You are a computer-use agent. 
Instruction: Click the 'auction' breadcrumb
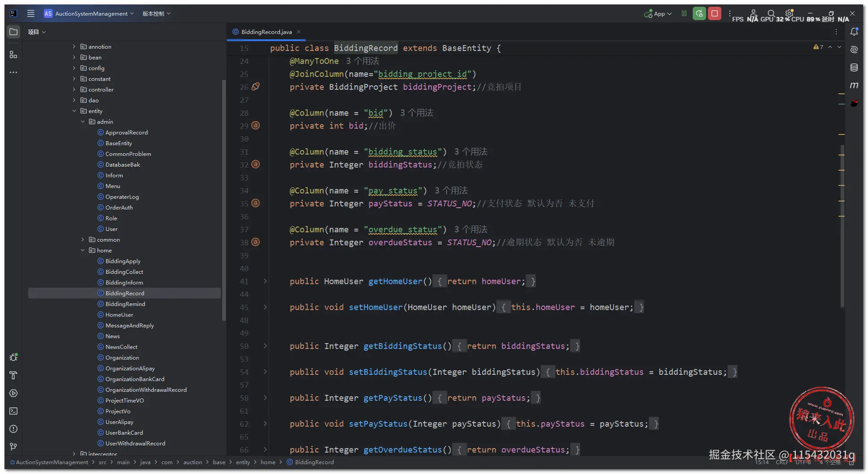tap(193, 462)
